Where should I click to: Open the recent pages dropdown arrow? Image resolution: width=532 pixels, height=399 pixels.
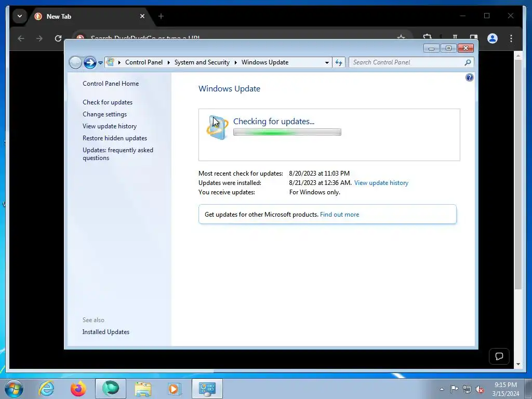pyautogui.click(x=100, y=63)
